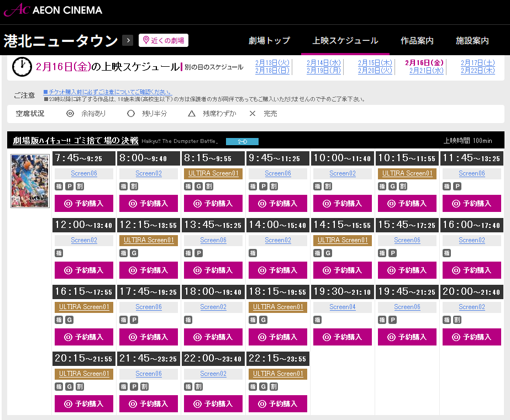Open the 近くの劇場 nearby theaters button

164,40
